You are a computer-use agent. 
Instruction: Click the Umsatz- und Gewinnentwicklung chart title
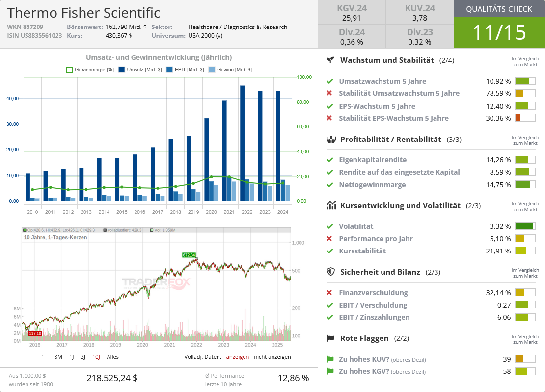[159, 57]
